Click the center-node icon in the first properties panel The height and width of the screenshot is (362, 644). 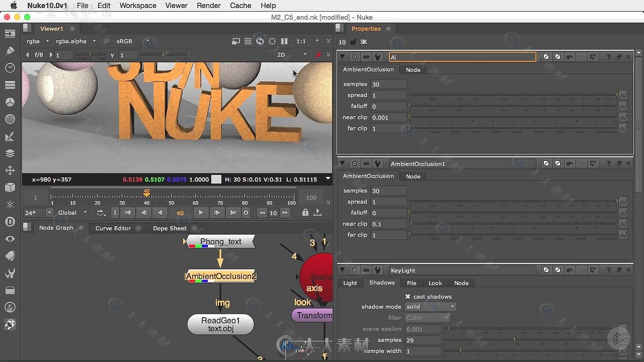point(355,57)
